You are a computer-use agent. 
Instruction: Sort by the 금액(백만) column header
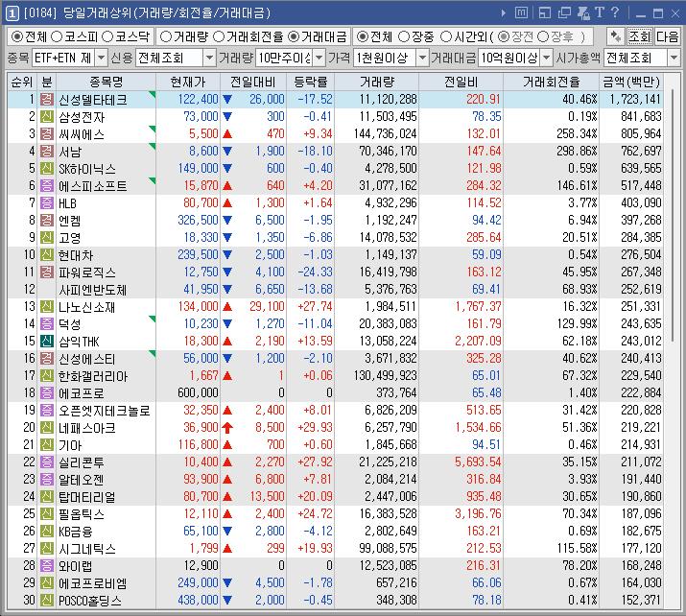pyautogui.click(x=631, y=82)
